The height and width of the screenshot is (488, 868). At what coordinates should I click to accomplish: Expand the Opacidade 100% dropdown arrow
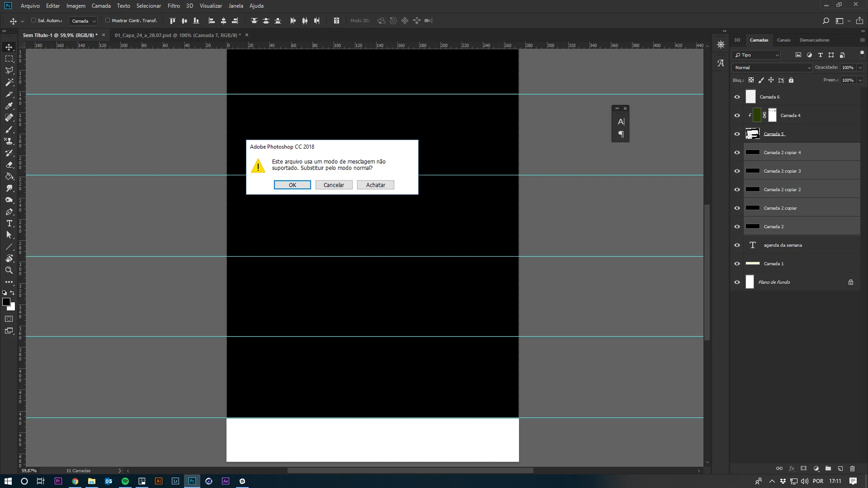[860, 67]
